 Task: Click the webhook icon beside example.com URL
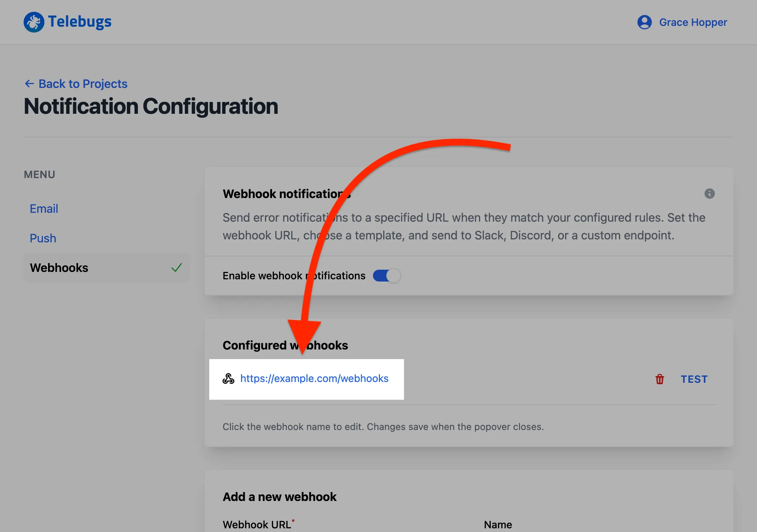pos(228,379)
